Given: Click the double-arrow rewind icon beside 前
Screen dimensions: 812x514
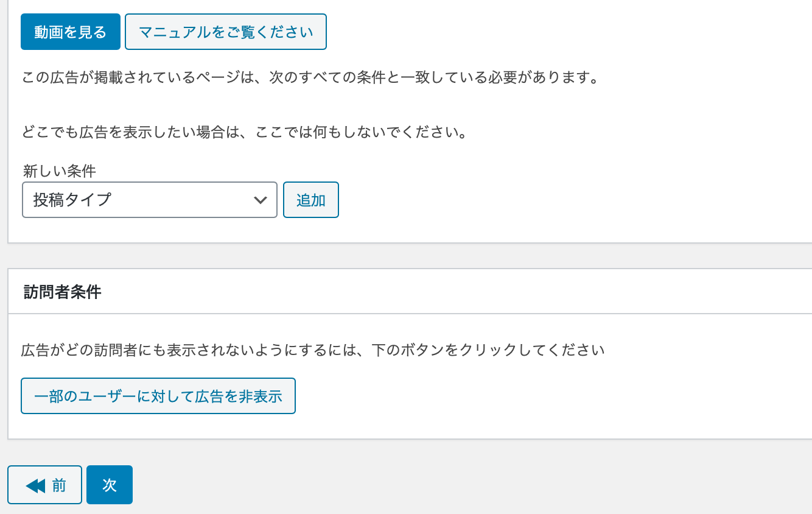Looking at the screenshot, I should pos(35,485).
